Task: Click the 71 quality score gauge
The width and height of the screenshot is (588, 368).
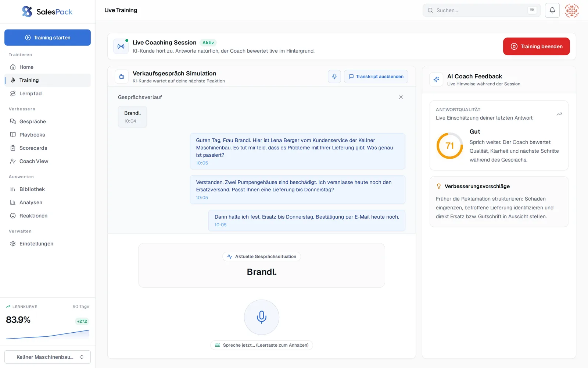Action: [450, 146]
